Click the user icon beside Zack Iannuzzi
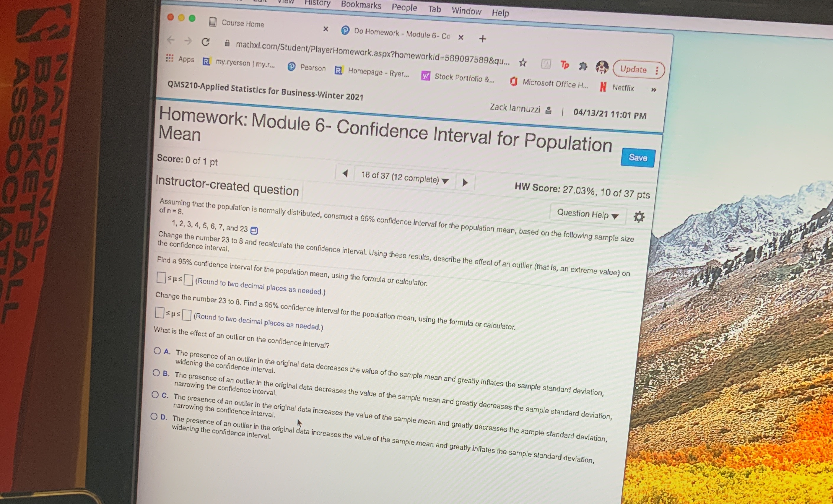The height and width of the screenshot is (504, 833). (x=548, y=110)
